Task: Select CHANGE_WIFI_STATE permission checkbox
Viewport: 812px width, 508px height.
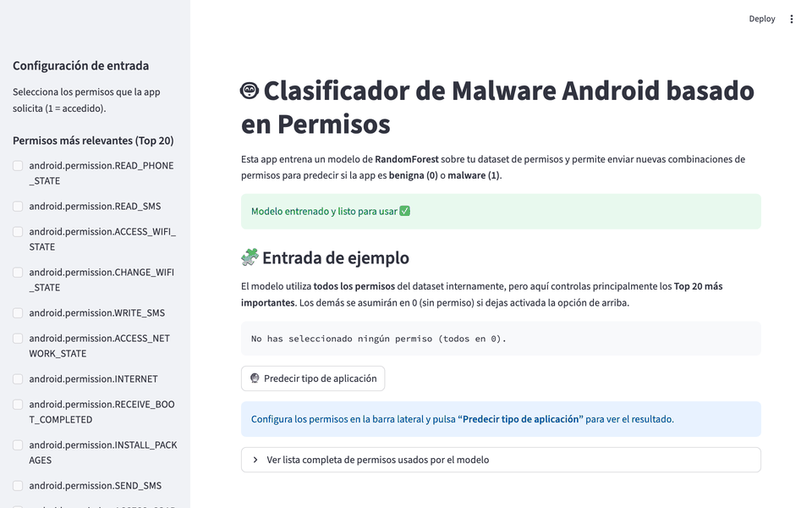Action: click(18, 273)
